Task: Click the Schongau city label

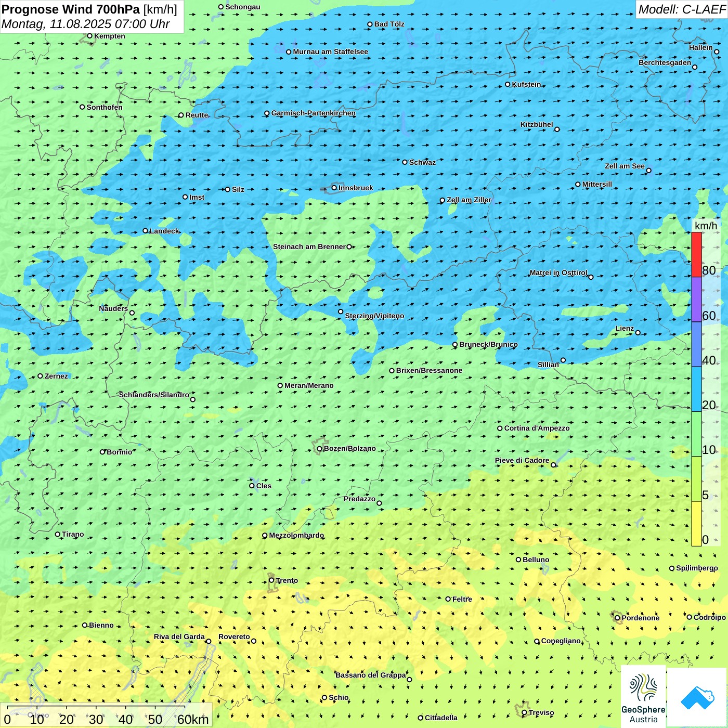Action: (243, 7)
